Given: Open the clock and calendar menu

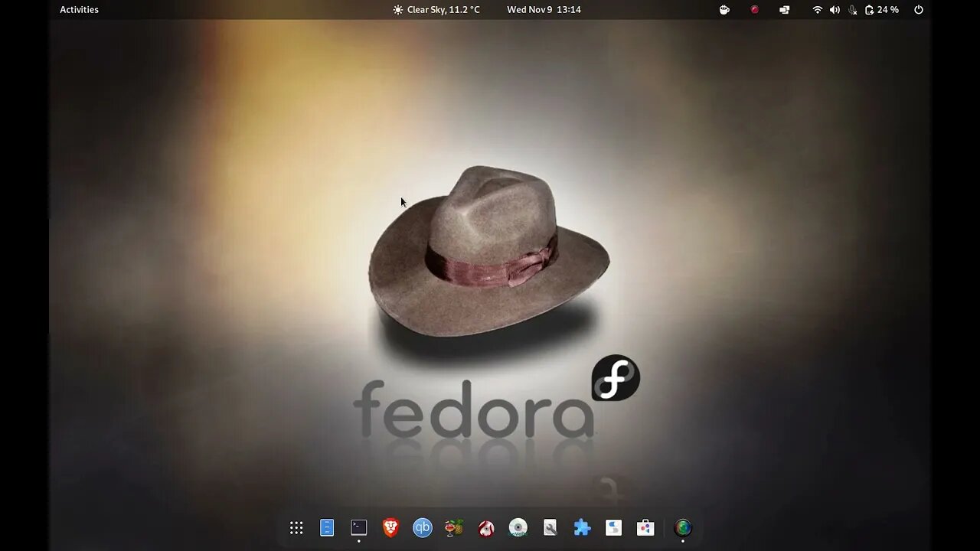Looking at the screenshot, I should point(544,10).
